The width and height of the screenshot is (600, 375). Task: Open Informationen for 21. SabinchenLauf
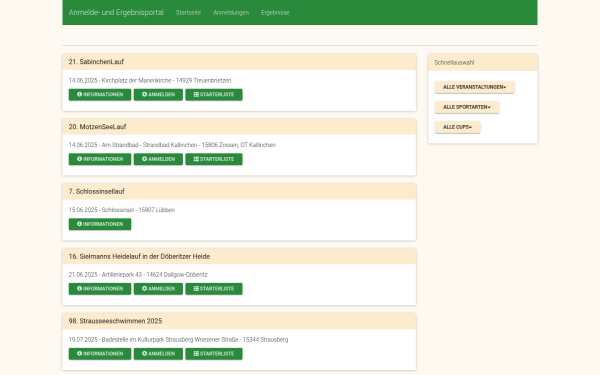(x=100, y=95)
